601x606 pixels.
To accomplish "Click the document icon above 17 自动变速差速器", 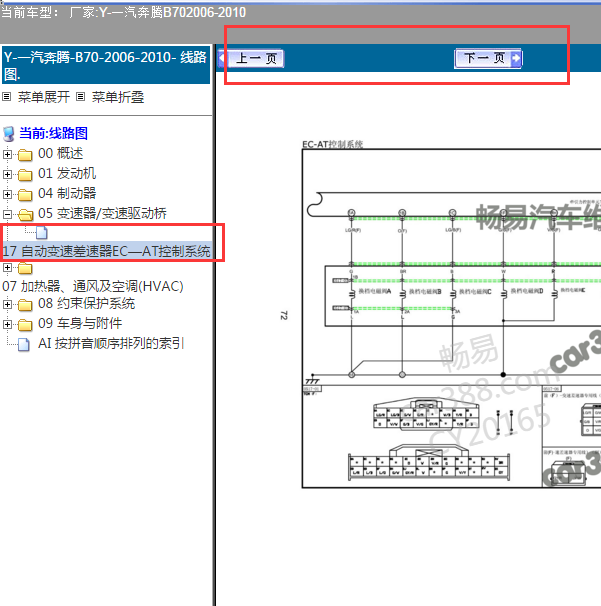I will click(x=42, y=233).
